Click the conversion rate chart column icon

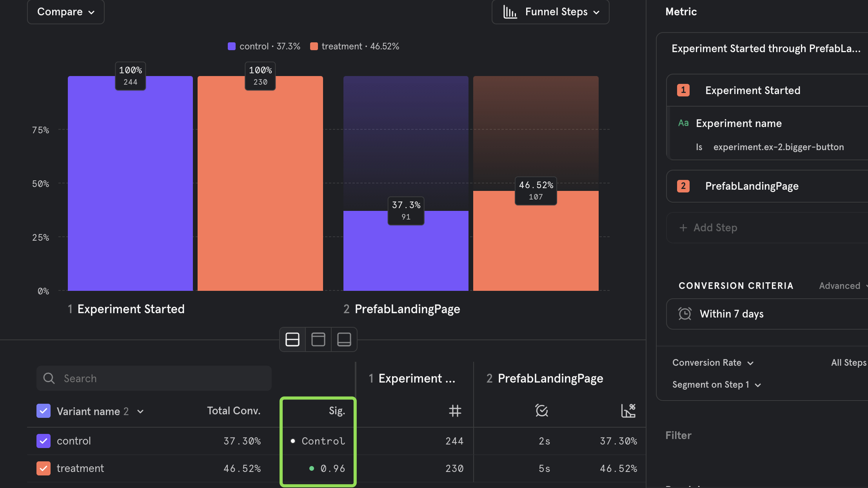[x=628, y=411]
